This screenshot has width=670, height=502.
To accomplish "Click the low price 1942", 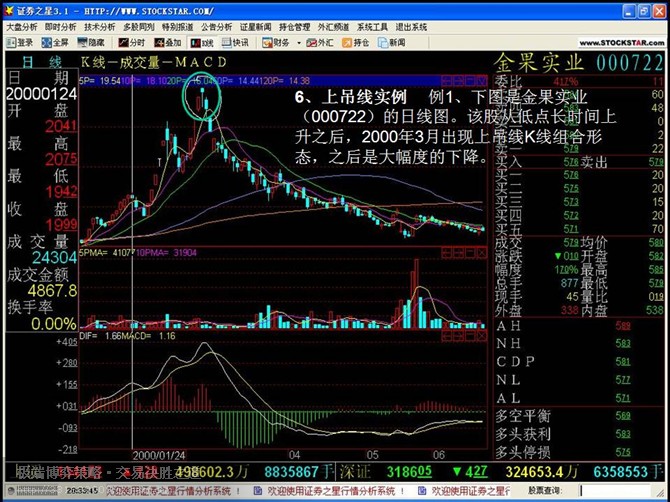I will tap(61, 192).
